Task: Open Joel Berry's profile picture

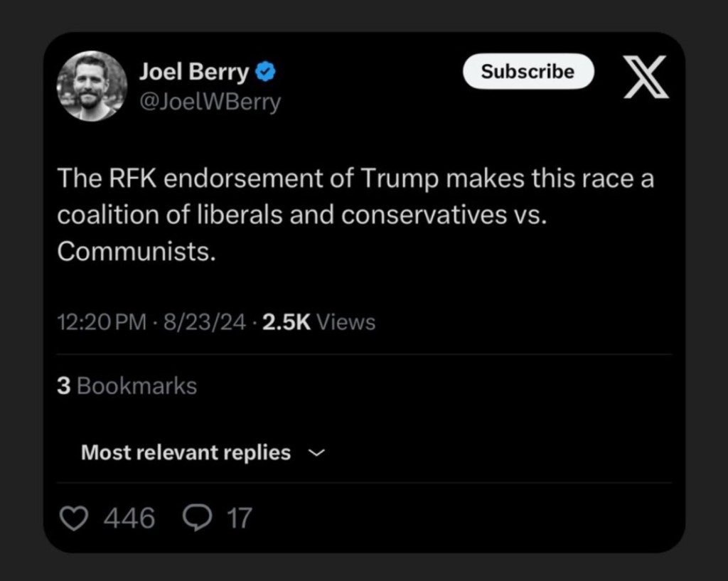Action: pos(91,85)
